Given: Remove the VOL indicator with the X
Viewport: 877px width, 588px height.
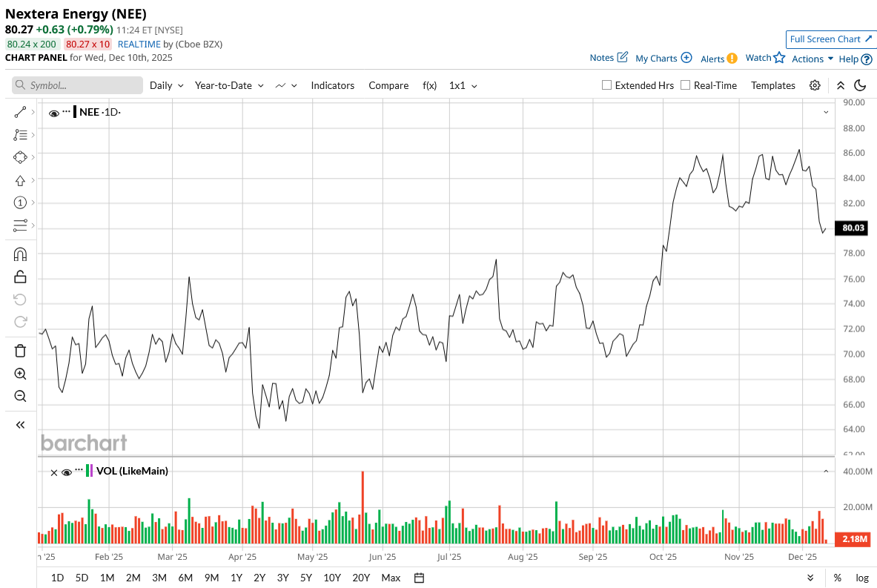Looking at the screenshot, I should coord(53,473).
